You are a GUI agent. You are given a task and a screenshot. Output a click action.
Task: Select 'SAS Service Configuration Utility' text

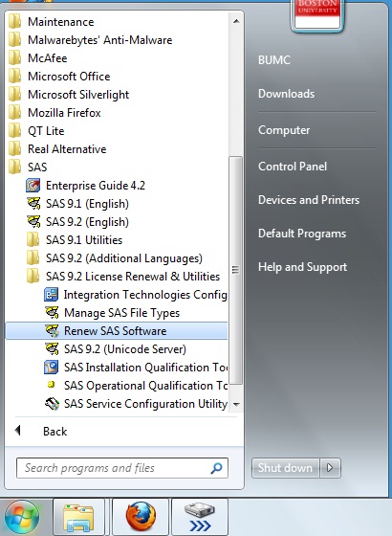[145, 404]
